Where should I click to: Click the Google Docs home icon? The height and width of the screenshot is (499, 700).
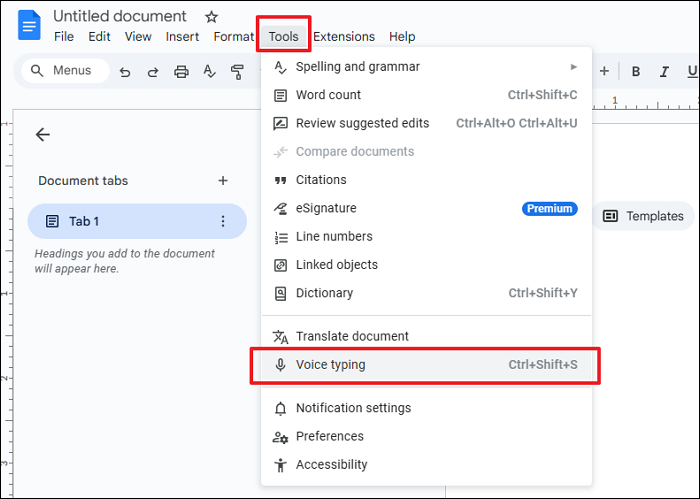click(x=28, y=25)
